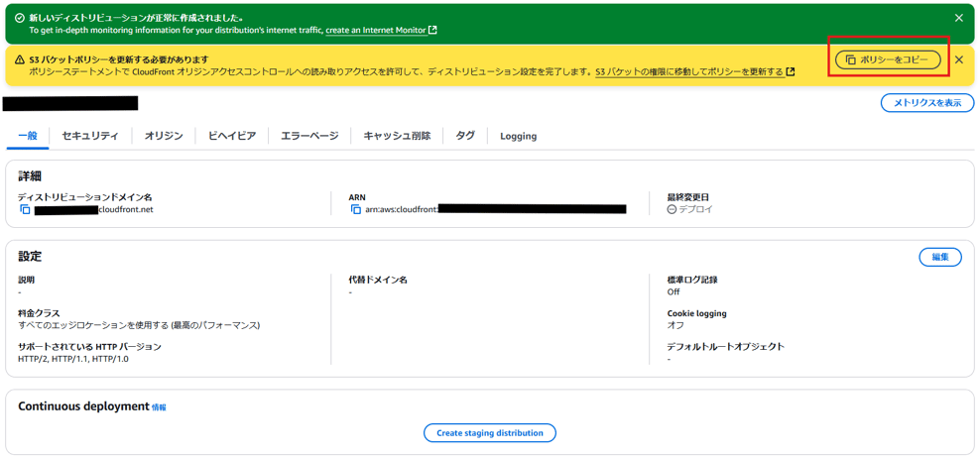
Task: Click the 編集 button in 設定 section
Action: (x=940, y=257)
